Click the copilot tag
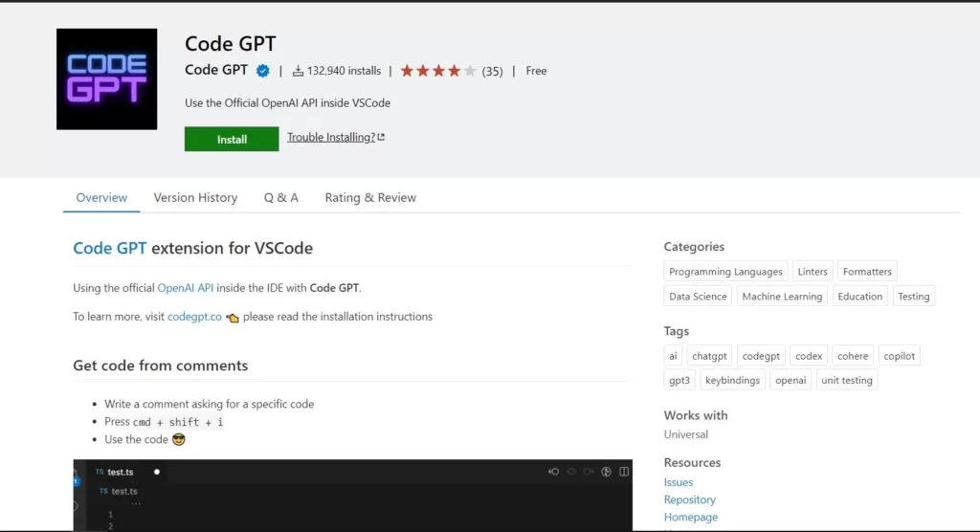 click(899, 356)
